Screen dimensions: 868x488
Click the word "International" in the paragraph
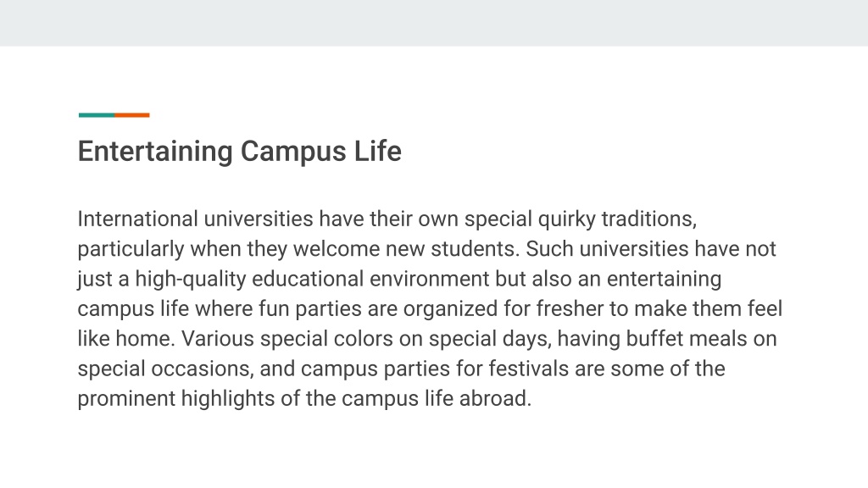(x=137, y=219)
